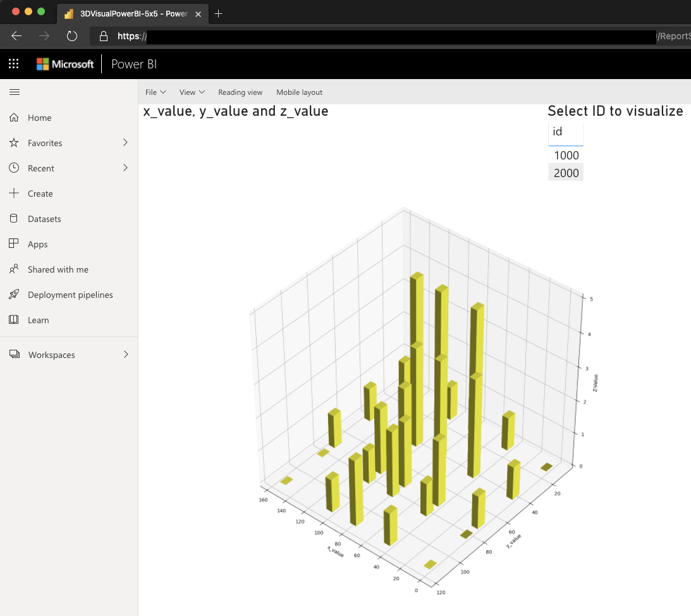Expand the Favorites section
Image resolution: width=691 pixels, height=616 pixels.
(x=126, y=143)
